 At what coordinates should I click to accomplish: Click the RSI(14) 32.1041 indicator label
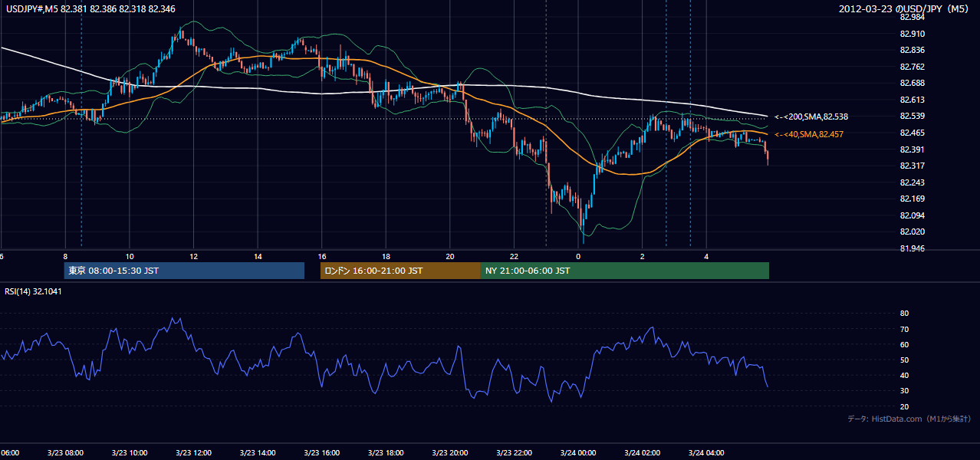[34, 291]
